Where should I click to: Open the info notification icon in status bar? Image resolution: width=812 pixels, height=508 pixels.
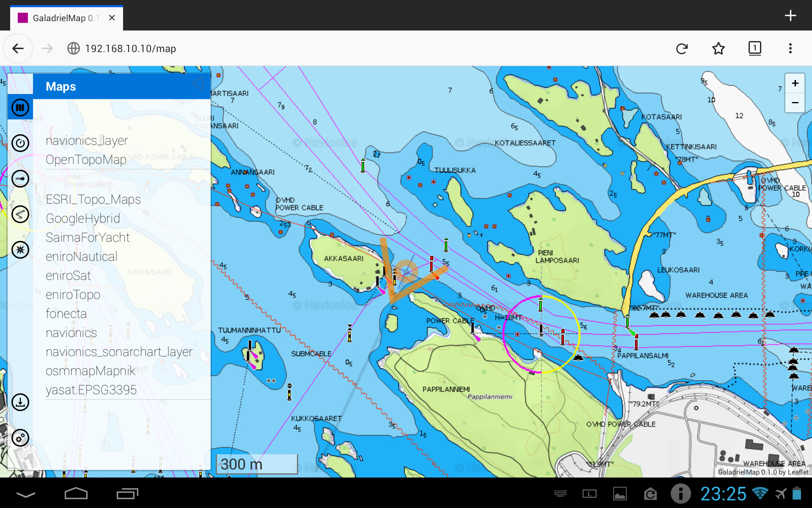point(680,494)
